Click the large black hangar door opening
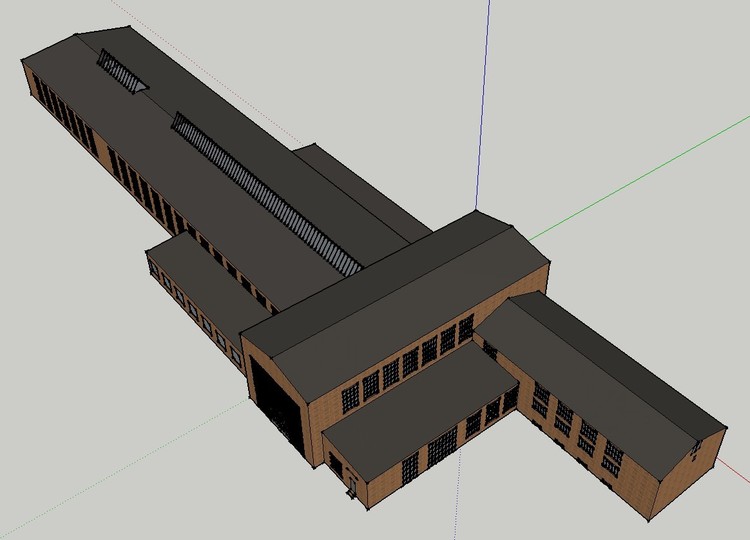 coord(277,408)
